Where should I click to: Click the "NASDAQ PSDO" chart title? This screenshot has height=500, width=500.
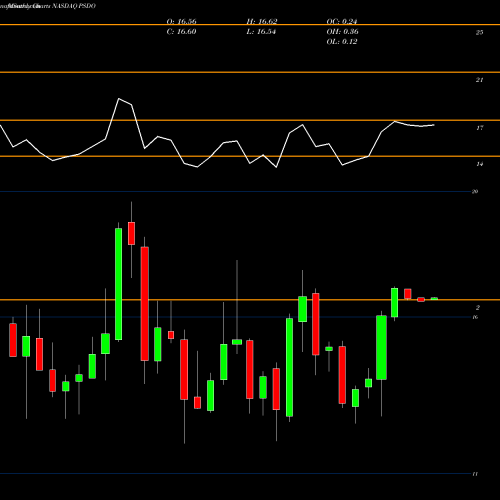tap(74, 6)
